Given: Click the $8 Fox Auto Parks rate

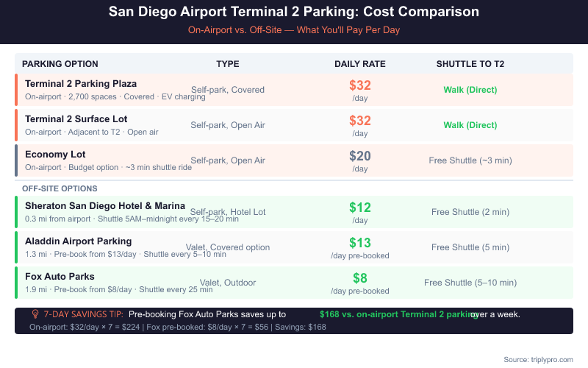Looking at the screenshot, I should (x=360, y=278).
